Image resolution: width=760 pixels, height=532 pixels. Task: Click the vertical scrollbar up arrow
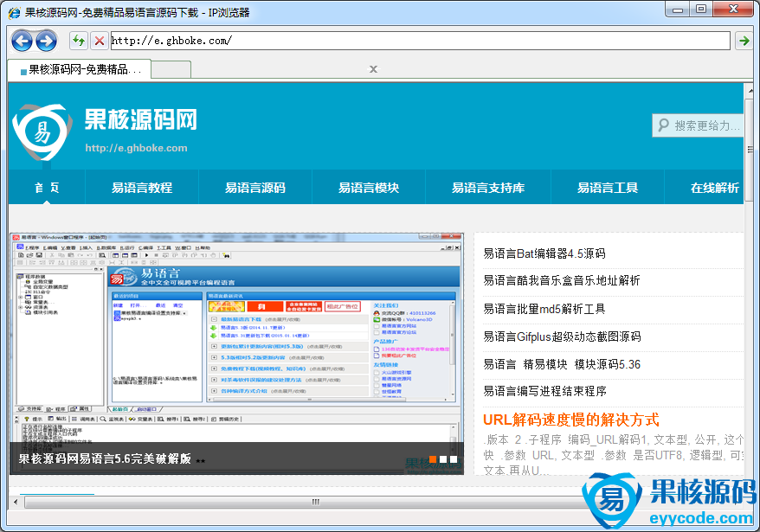click(x=750, y=91)
